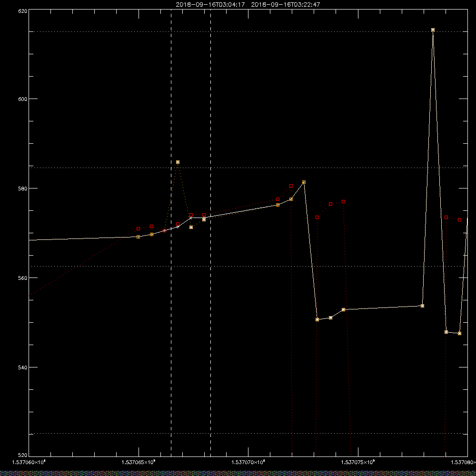Click the 1.537070×10⁹ x-axis label
Image resolution: width=476 pixels, height=476 pixels.
point(248,462)
